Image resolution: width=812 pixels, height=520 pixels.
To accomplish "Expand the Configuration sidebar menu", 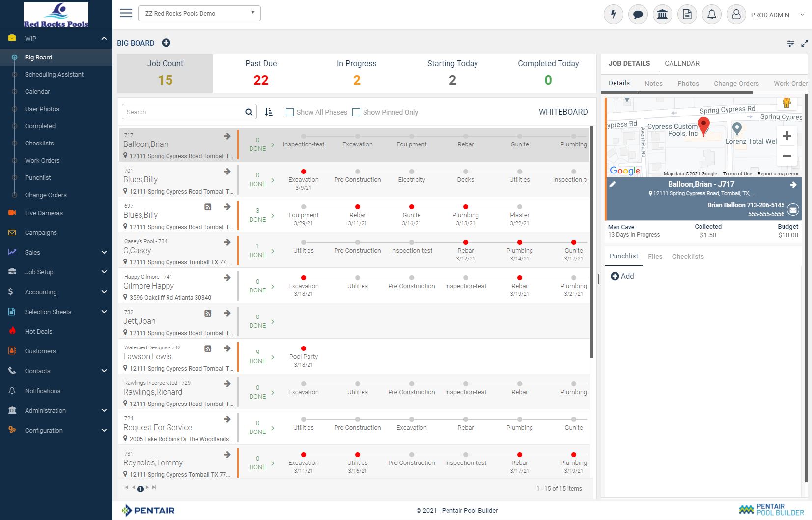I will pyautogui.click(x=104, y=430).
